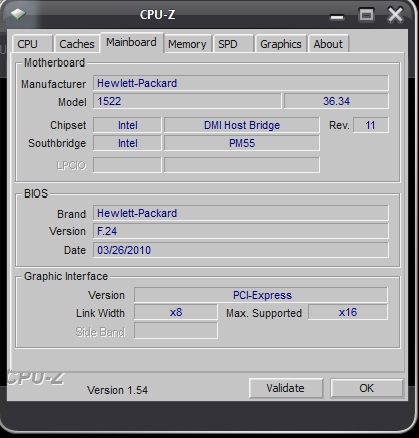Image resolution: width=419 pixels, height=438 pixels.
Task: Click the BIOS Date 03/26/2010 field
Action: click(241, 250)
